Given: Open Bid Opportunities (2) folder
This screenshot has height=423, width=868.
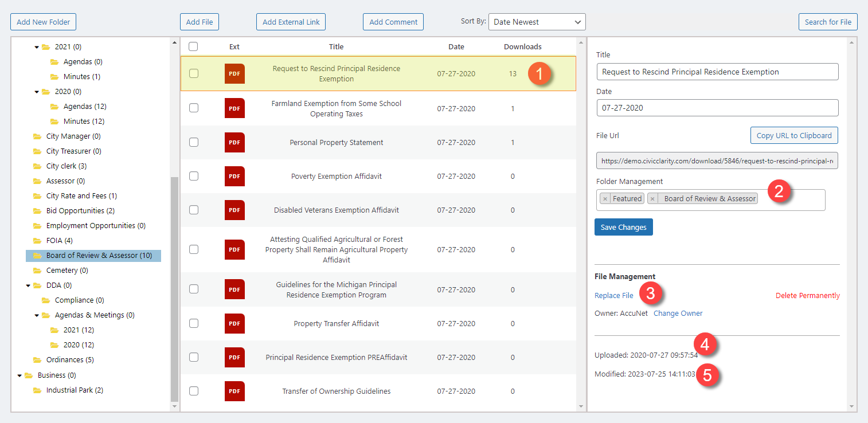Looking at the screenshot, I should [81, 211].
